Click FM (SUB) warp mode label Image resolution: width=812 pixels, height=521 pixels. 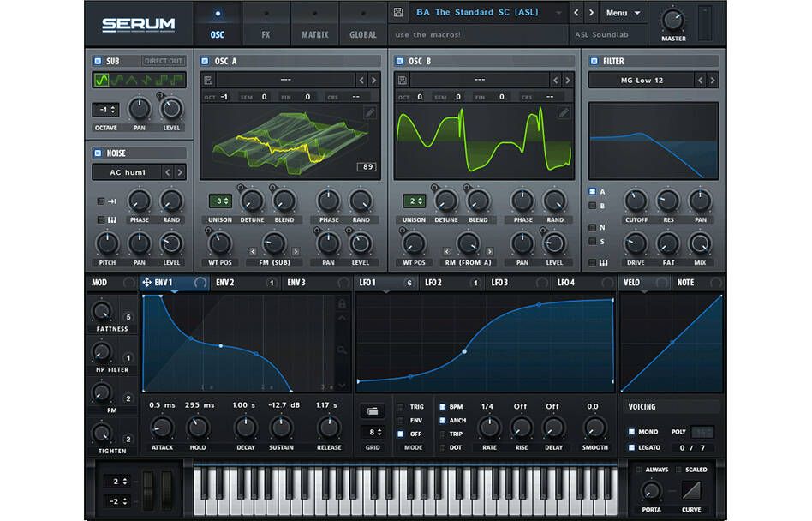point(274,263)
